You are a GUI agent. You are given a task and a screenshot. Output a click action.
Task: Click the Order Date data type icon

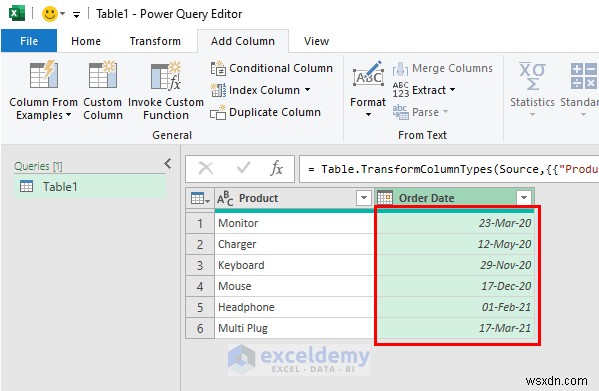pyautogui.click(x=385, y=198)
